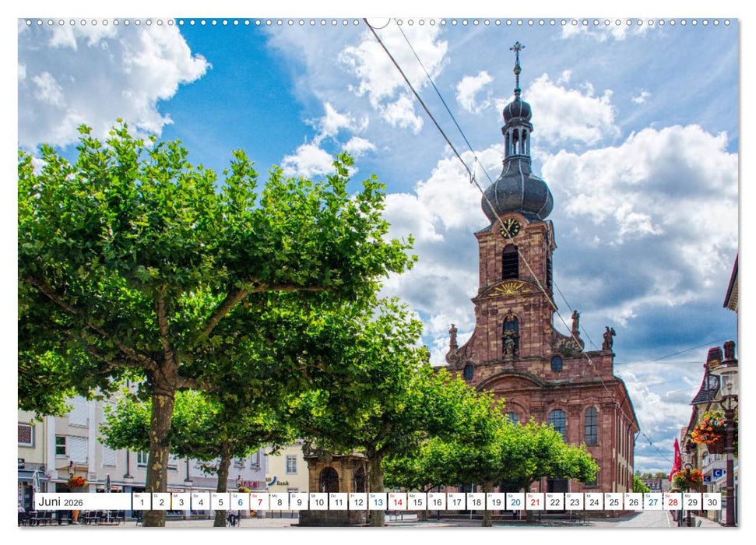Click the clock face on church tower
This screenshot has width=756, height=545.
point(510,227)
